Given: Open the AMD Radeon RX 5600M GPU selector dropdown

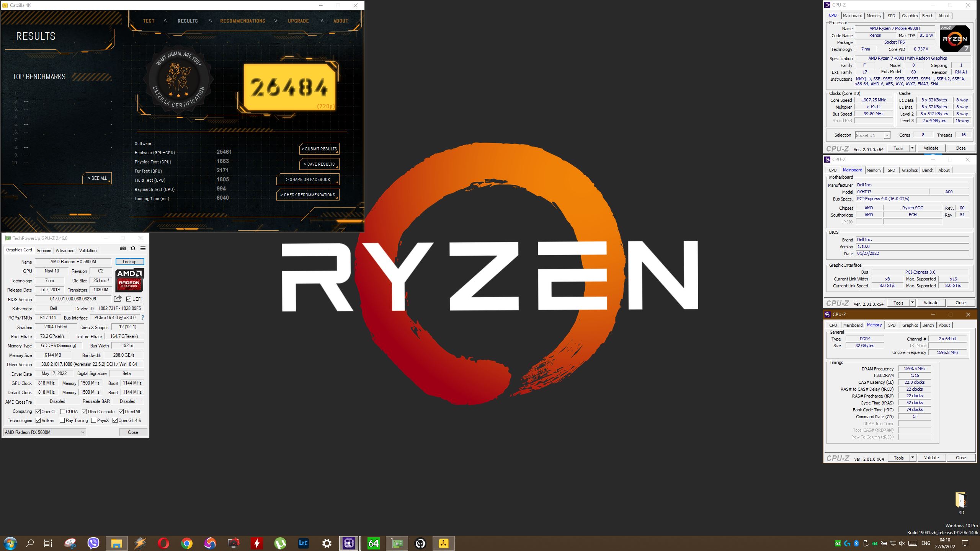Looking at the screenshot, I should 44,432.
